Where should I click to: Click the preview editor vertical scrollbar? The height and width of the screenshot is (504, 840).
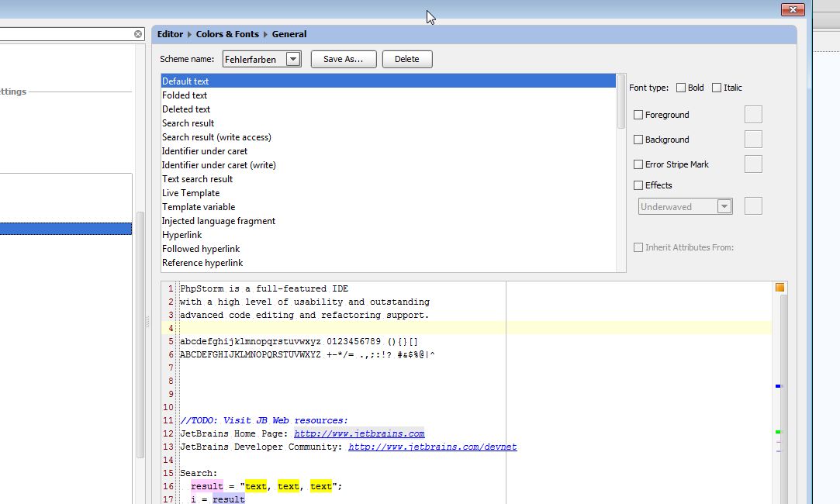pos(783,399)
